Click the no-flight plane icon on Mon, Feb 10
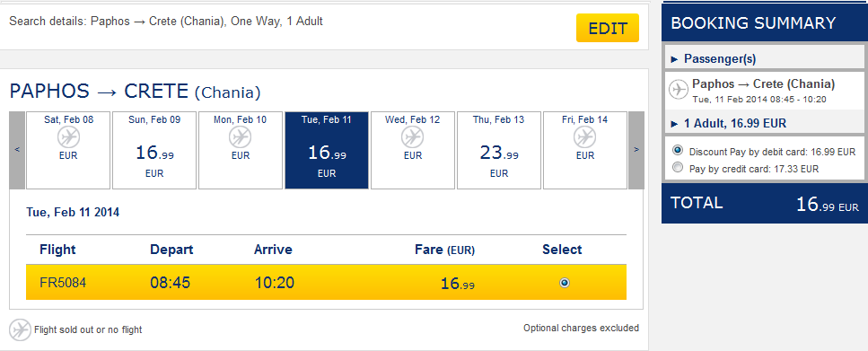Screen dimensions: 868x351 point(241,136)
